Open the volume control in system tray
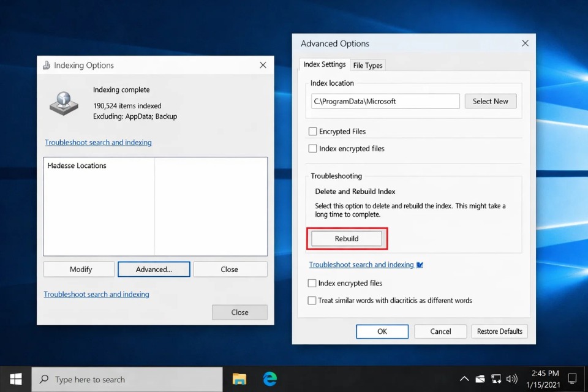588x392 pixels. pyautogui.click(x=512, y=379)
